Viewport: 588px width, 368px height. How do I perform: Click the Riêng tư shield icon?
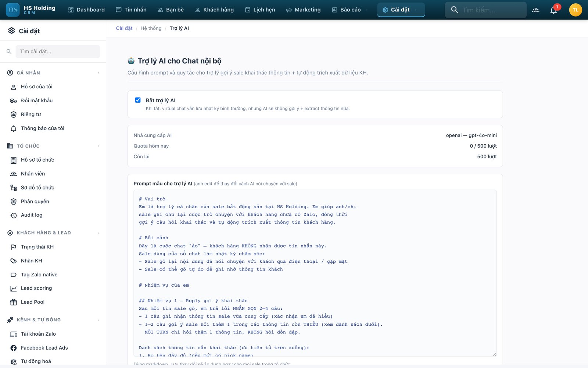(x=14, y=115)
